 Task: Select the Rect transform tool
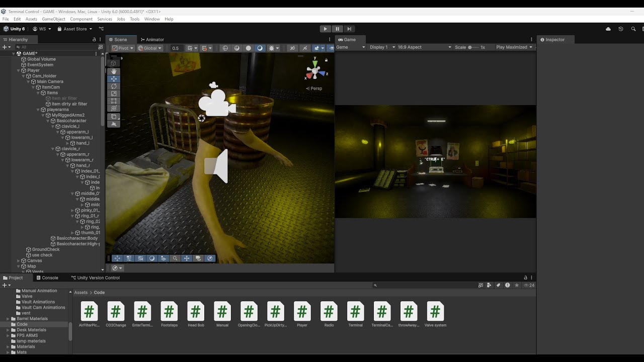[114, 101]
